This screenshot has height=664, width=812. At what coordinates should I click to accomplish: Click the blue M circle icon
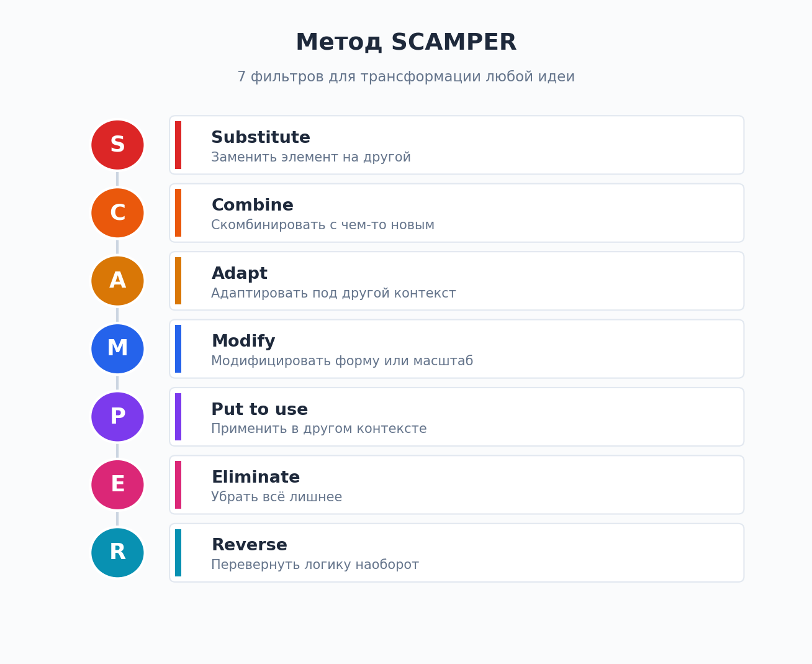coord(117,349)
